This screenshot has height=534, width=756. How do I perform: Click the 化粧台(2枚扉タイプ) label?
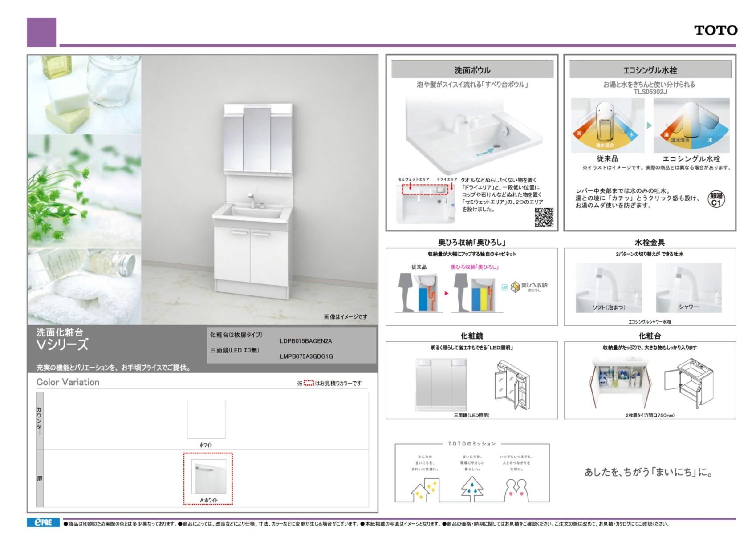coord(236,335)
